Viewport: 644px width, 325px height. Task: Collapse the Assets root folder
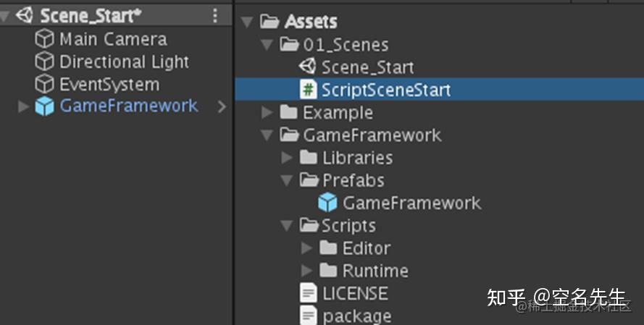(x=247, y=22)
